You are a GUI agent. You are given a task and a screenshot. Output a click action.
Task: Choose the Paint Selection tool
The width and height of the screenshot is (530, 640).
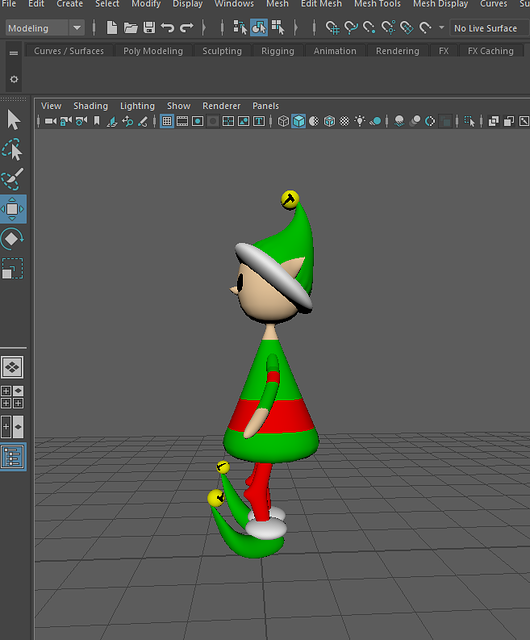click(13, 179)
